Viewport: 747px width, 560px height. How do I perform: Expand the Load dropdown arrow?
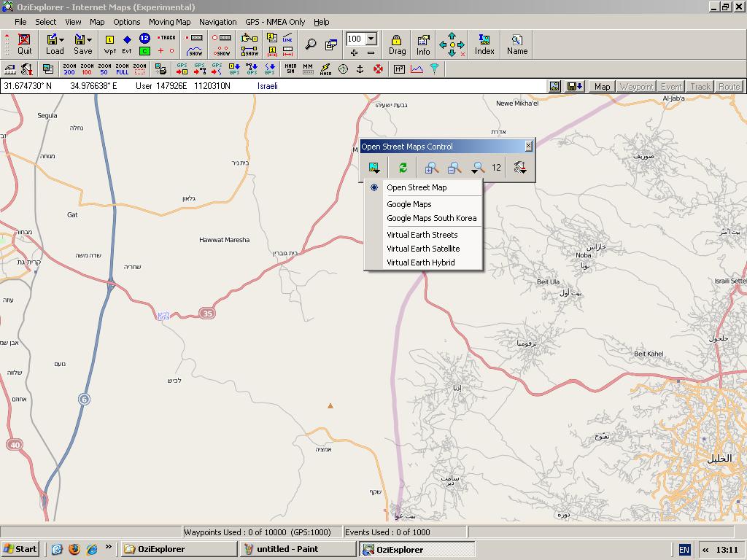tap(62, 40)
